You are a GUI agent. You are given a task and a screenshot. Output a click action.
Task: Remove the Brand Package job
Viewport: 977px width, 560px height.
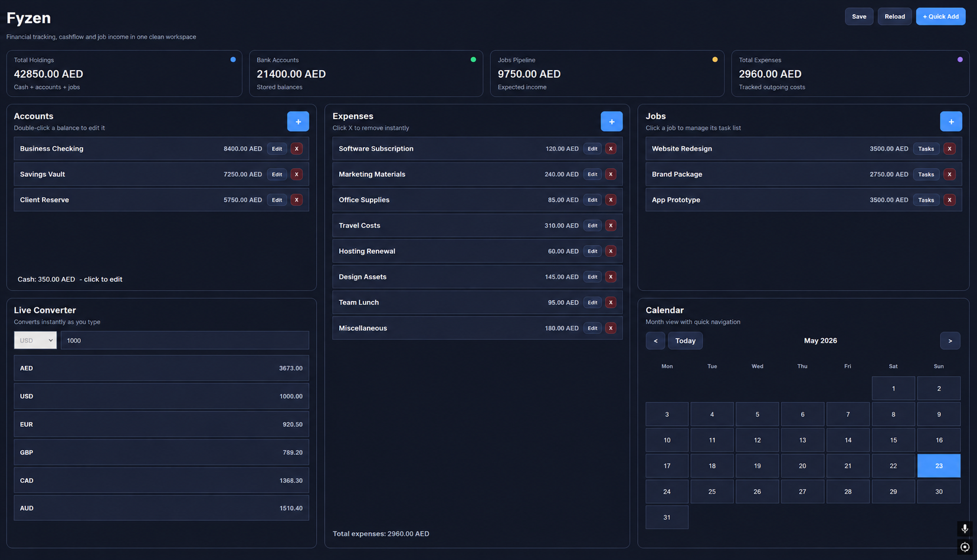[949, 174]
